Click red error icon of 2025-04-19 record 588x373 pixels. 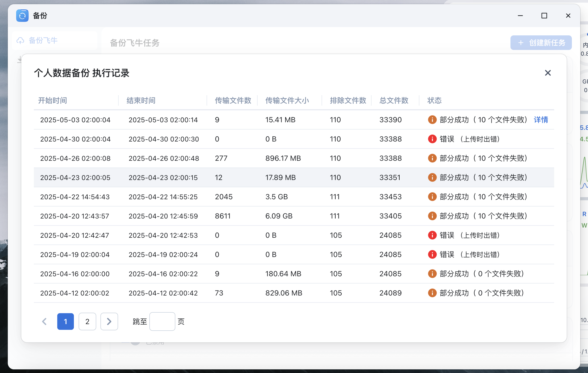tap(432, 254)
